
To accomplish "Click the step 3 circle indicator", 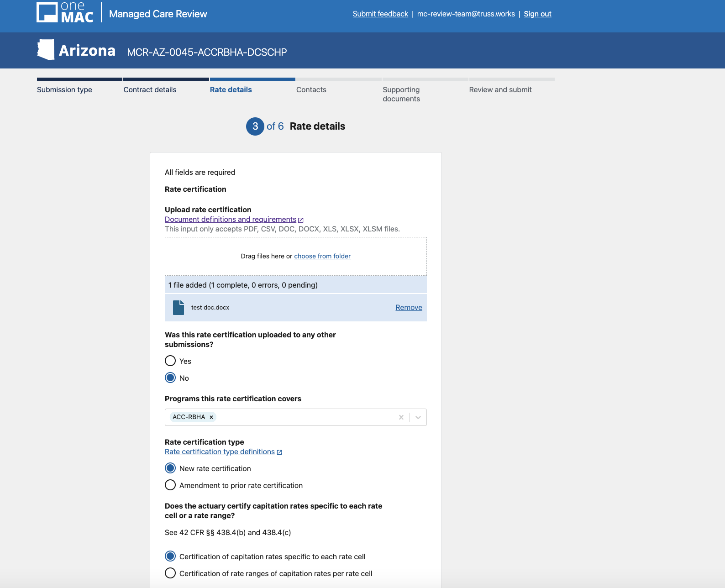I will 255,126.
